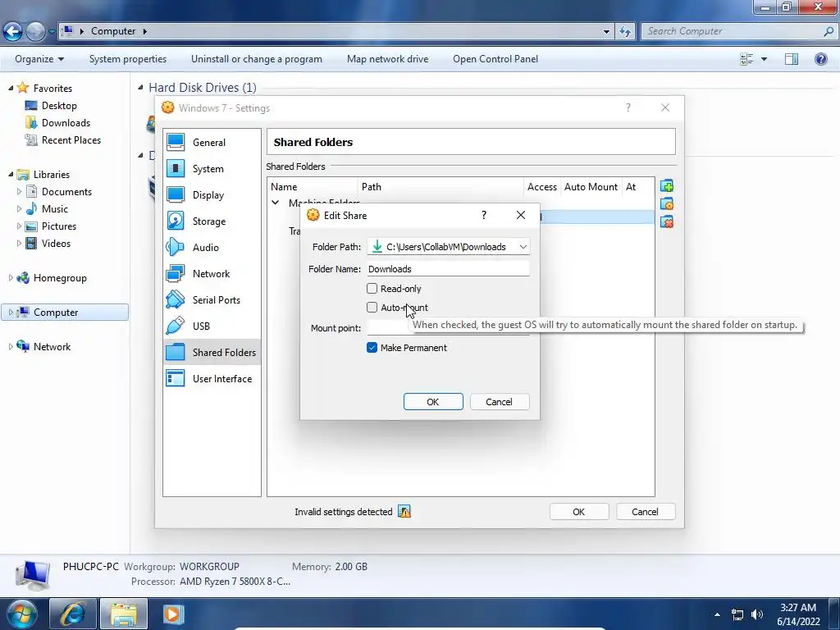The image size is (840, 630).
Task: Click the invalid settings warning icon
Action: [x=404, y=512]
